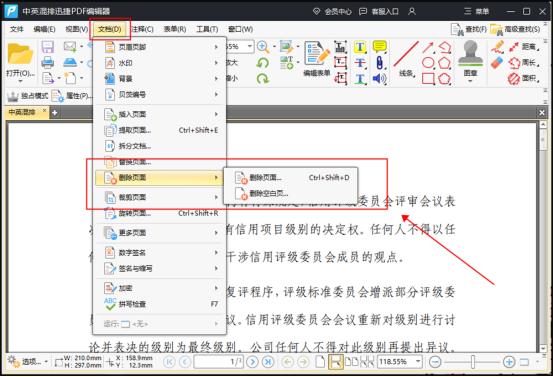553x377 pixels.
Task: Select the 线条 line drawing tool
Action: 406,59
